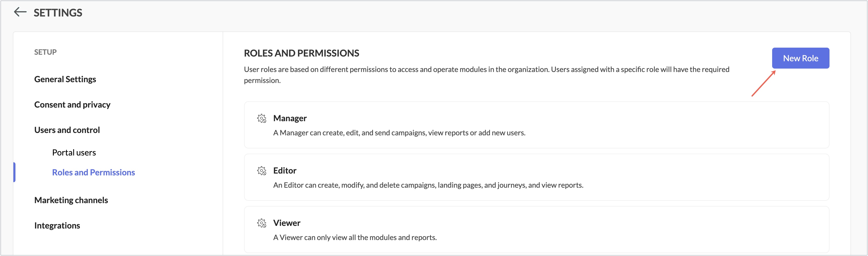The height and width of the screenshot is (256, 868).
Task: Click the Manager role description text
Action: [x=399, y=133]
